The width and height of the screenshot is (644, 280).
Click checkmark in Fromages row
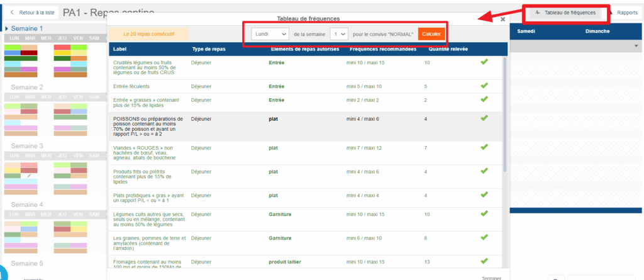coord(484,261)
